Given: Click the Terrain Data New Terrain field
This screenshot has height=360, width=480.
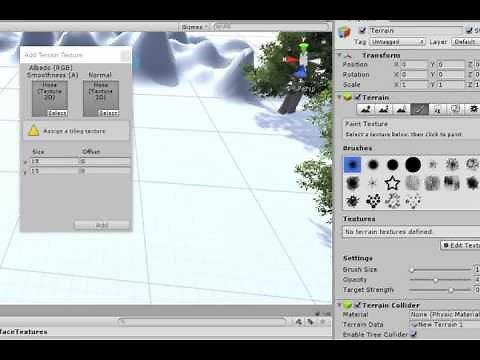Looking at the screenshot, I should (445, 324).
